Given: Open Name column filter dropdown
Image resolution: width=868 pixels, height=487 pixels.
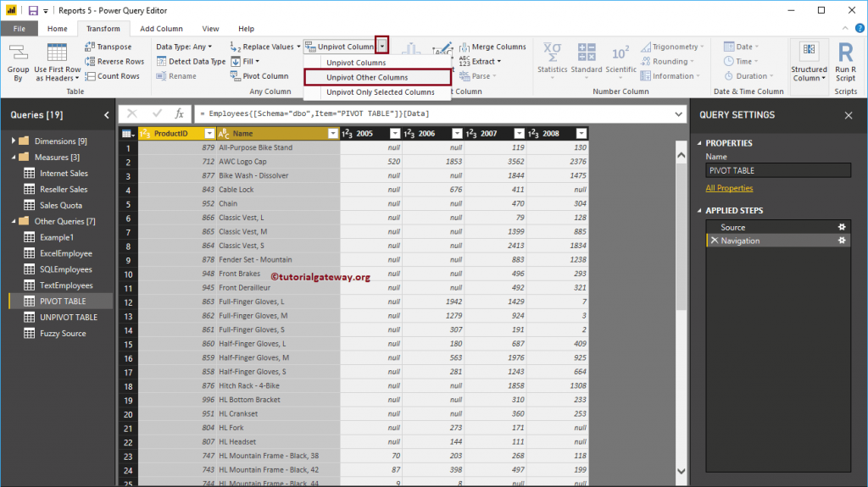Looking at the screenshot, I should point(332,133).
